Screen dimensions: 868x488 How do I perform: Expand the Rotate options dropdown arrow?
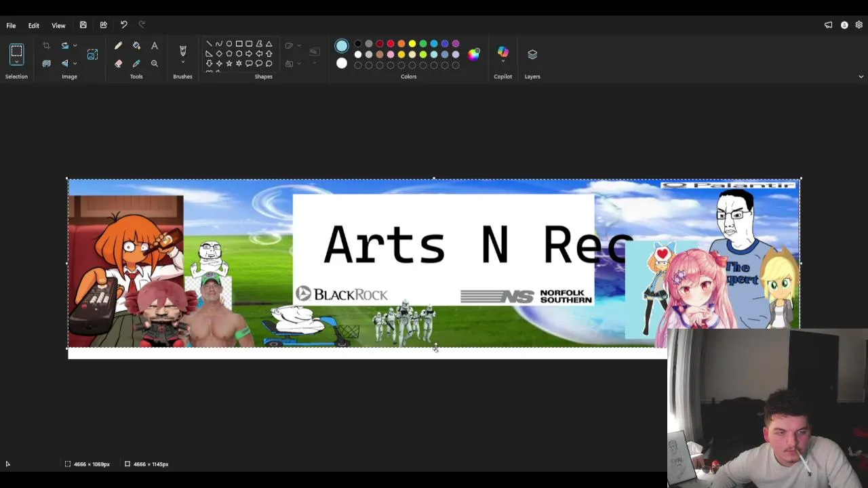(x=75, y=45)
